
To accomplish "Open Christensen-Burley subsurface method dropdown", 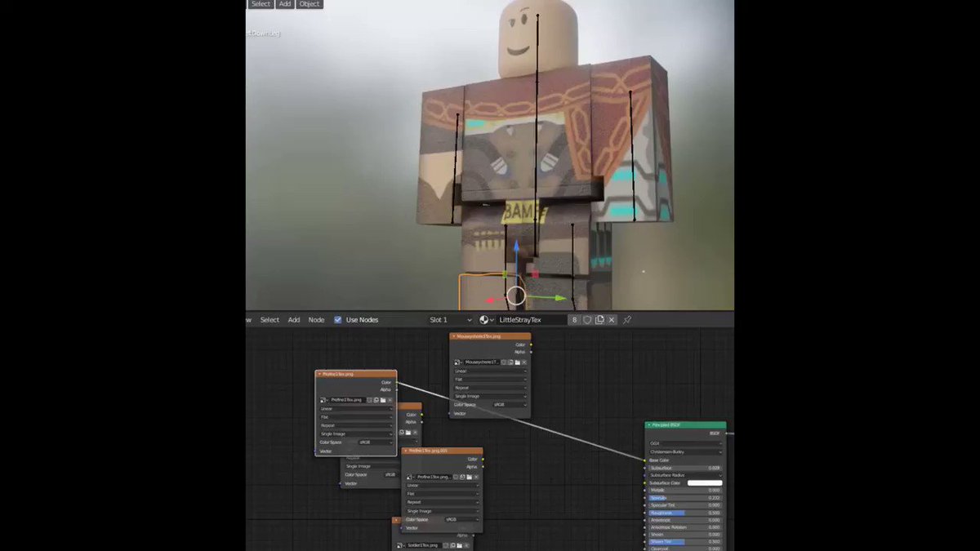I will tap(686, 452).
